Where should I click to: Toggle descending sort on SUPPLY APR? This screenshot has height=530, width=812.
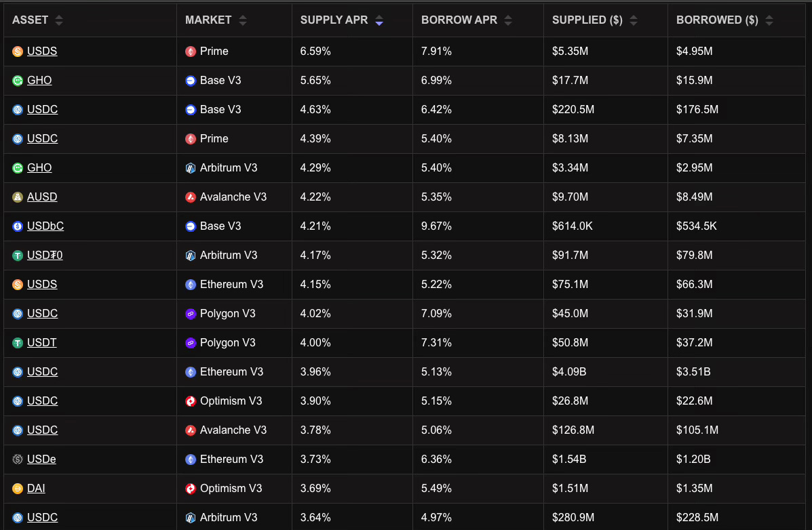pos(379,20)
